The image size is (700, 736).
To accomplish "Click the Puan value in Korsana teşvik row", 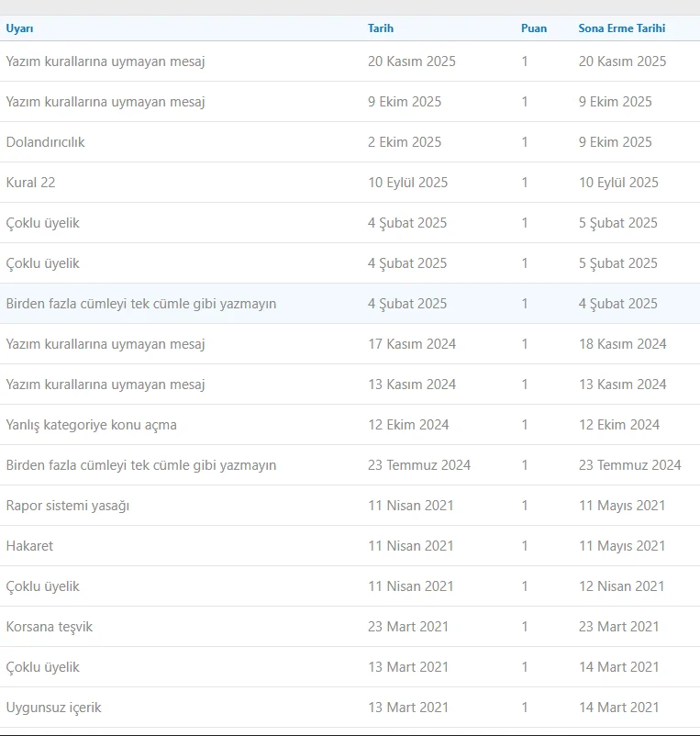I will coord(525,626).
